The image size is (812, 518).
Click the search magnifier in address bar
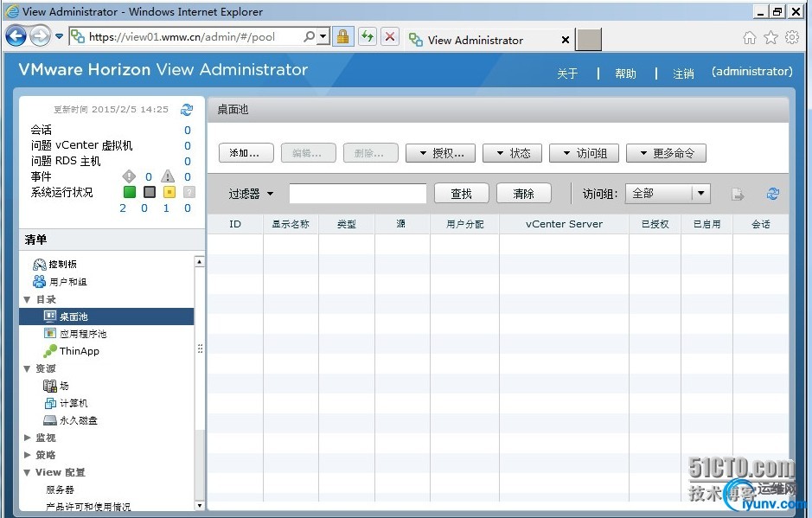[x=309, y=37]
